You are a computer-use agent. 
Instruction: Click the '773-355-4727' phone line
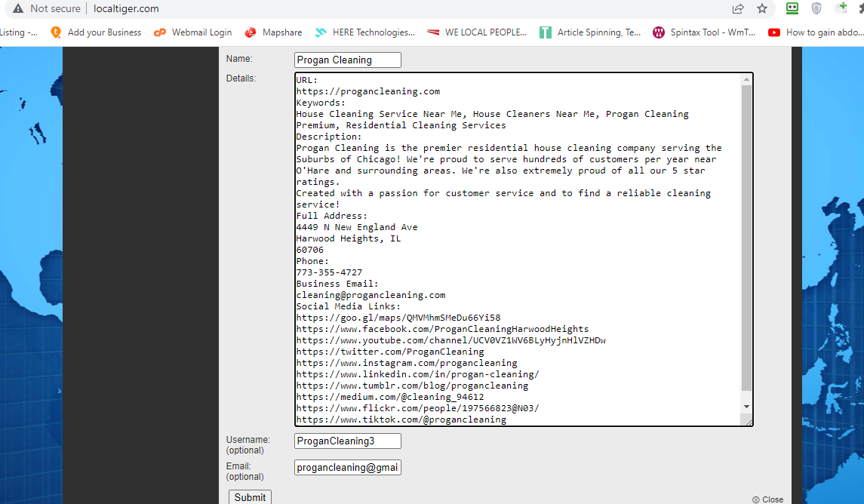click(x=329, y=272)
